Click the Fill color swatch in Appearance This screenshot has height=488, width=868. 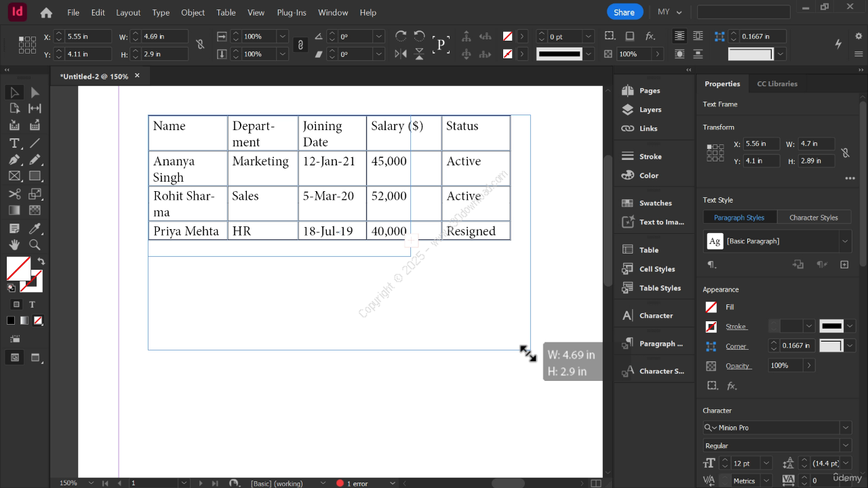(711, 307)
